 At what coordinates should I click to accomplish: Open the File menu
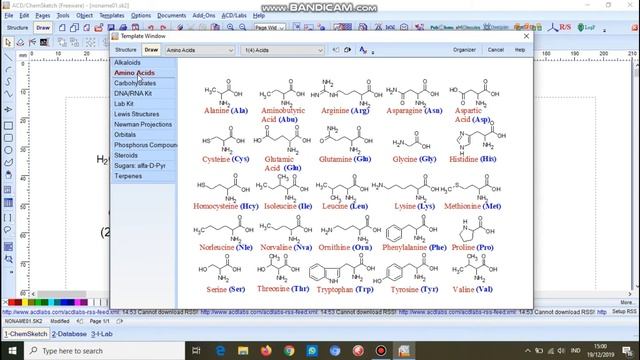9,16
